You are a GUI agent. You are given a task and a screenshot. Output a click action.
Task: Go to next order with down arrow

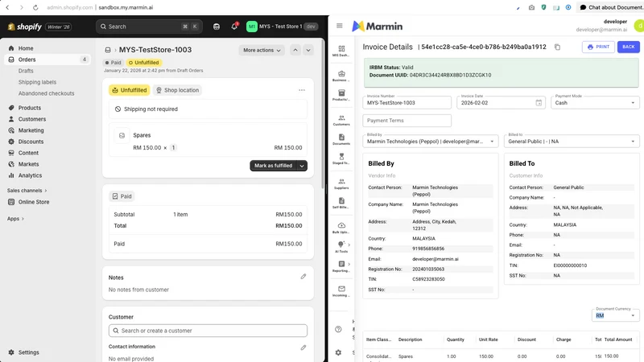pos(308,50)
